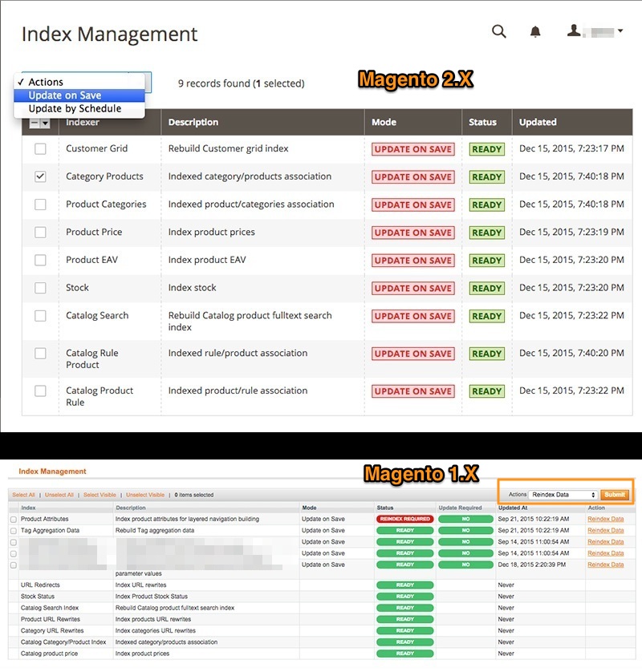642x672 pixels.
Task: Click Select Visible link
Action: click(100, 495)
